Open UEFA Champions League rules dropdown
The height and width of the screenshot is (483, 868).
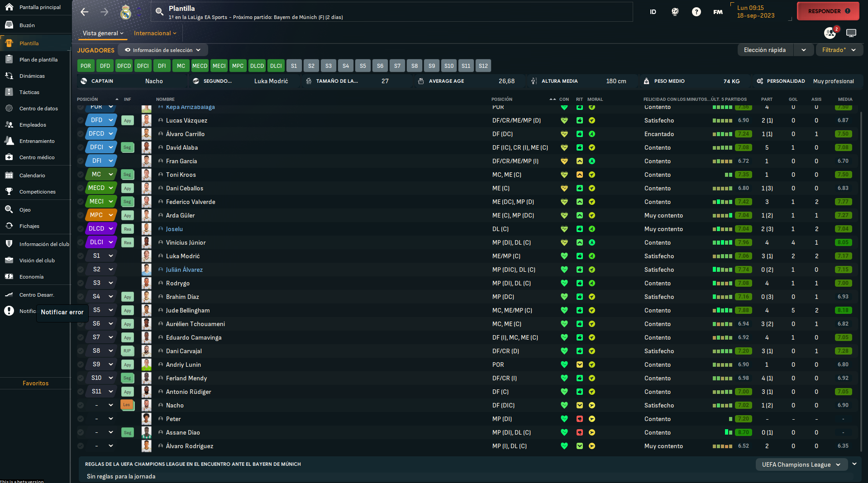point(801,464)
